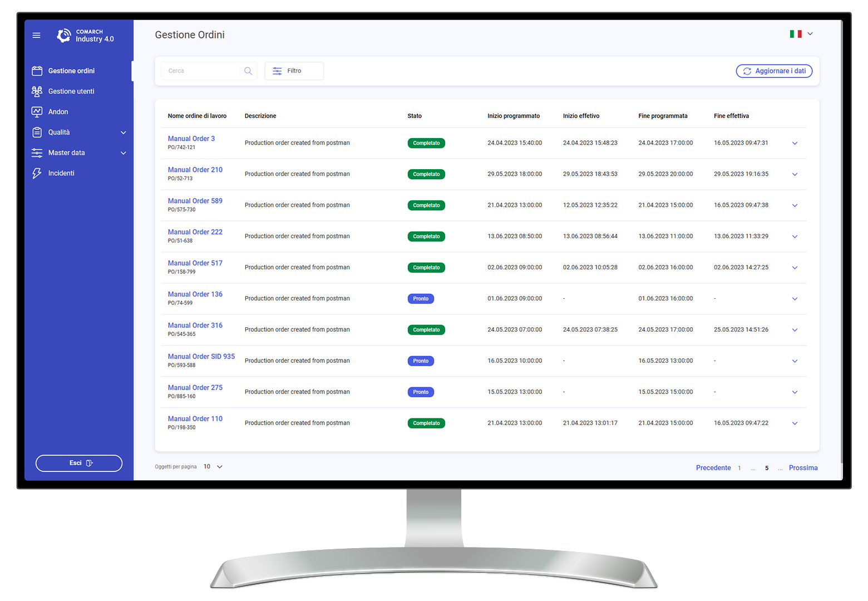Open the Manual Order 136 link
The height and width of the screenshot is (601, 868).
[x=195, y=294]
